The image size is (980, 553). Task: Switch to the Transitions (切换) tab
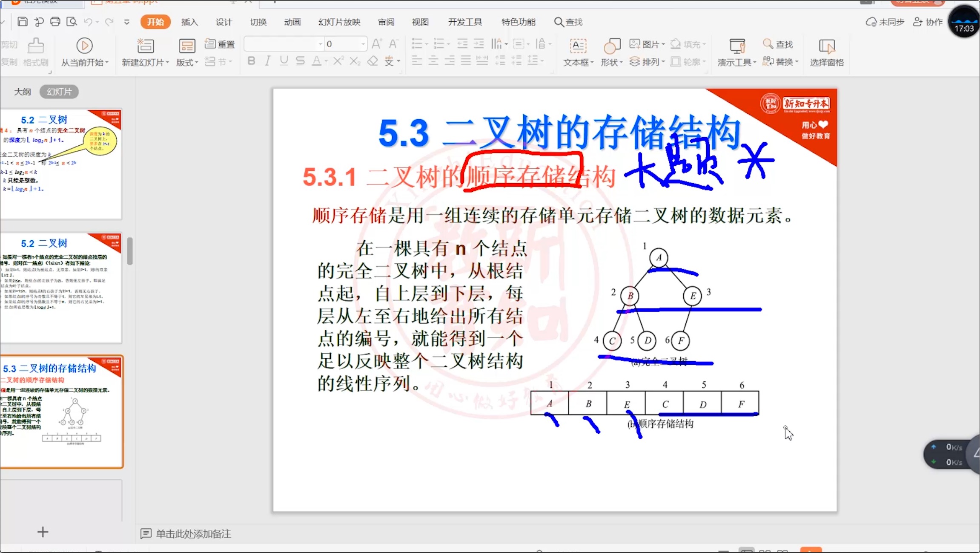(x=258, y=22)
